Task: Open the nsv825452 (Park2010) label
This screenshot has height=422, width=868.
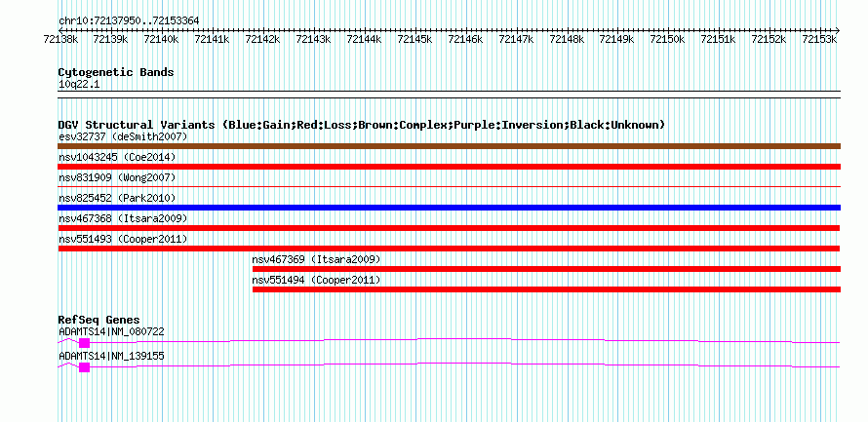Action: [117, 198]
